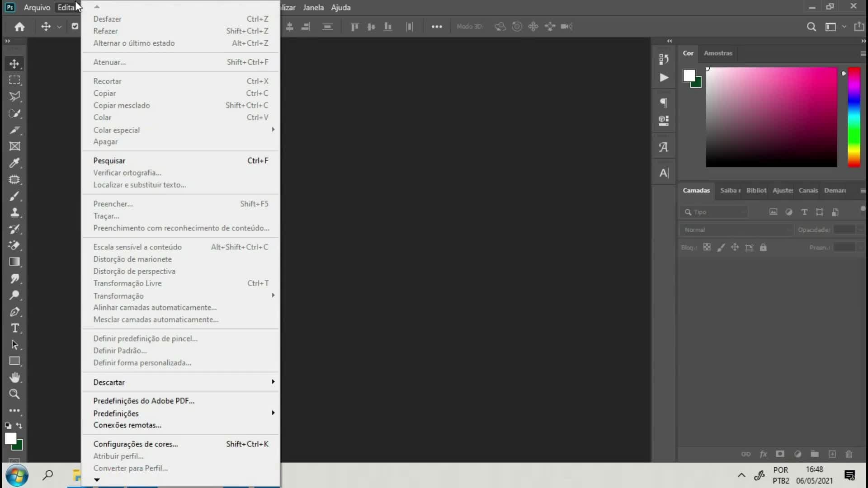Open the Paragraph panel icon
The height and width of the screenshot is (488, 868).
pos(664,103)
